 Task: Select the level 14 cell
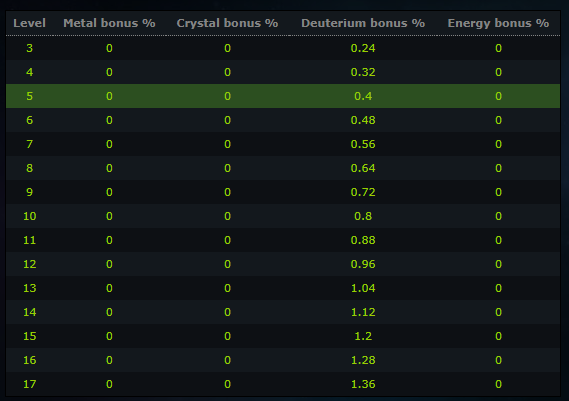pos(29,312)
